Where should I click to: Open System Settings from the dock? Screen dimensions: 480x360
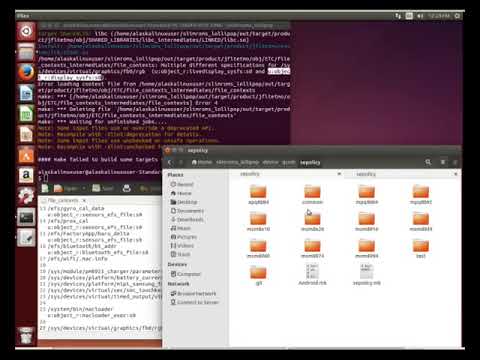(x=26, y=196)
